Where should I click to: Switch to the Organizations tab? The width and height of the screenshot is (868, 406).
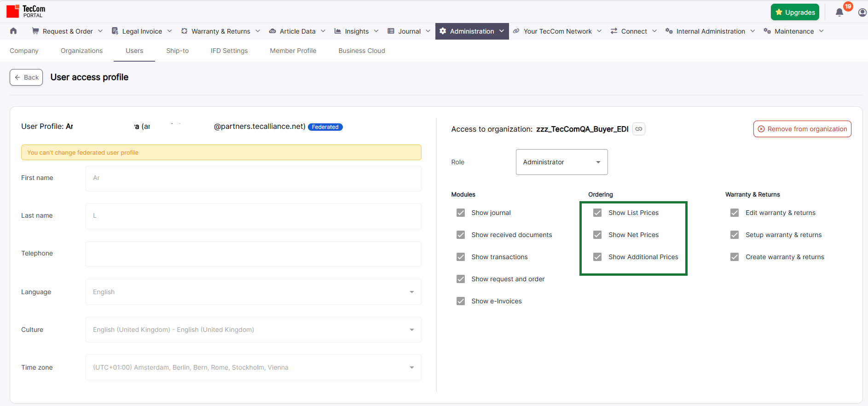coord(81,51)
